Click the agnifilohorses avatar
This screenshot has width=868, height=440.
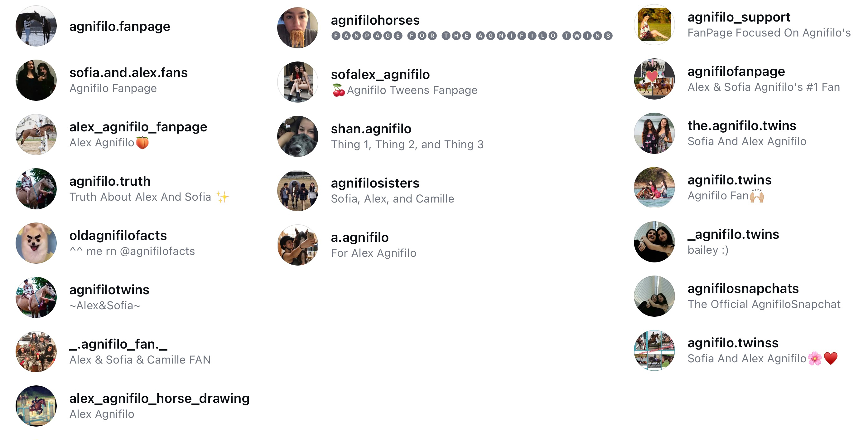(297, 28)
